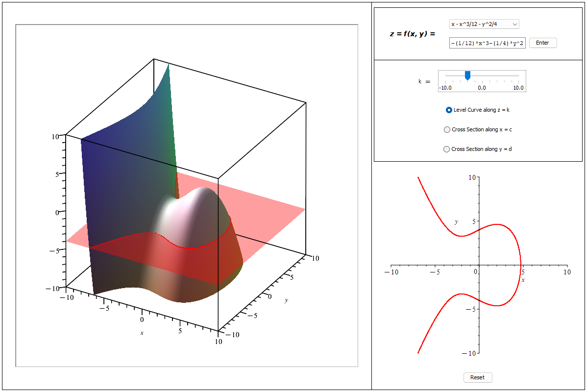Enable "Cross Section along y = d"
Screen dimensions: 586x392
pos(446,149)
